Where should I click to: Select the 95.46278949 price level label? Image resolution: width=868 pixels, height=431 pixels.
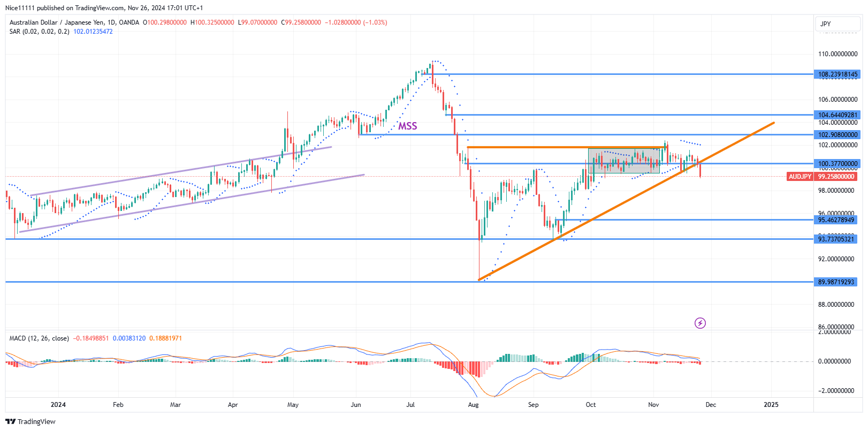[836, 220]
